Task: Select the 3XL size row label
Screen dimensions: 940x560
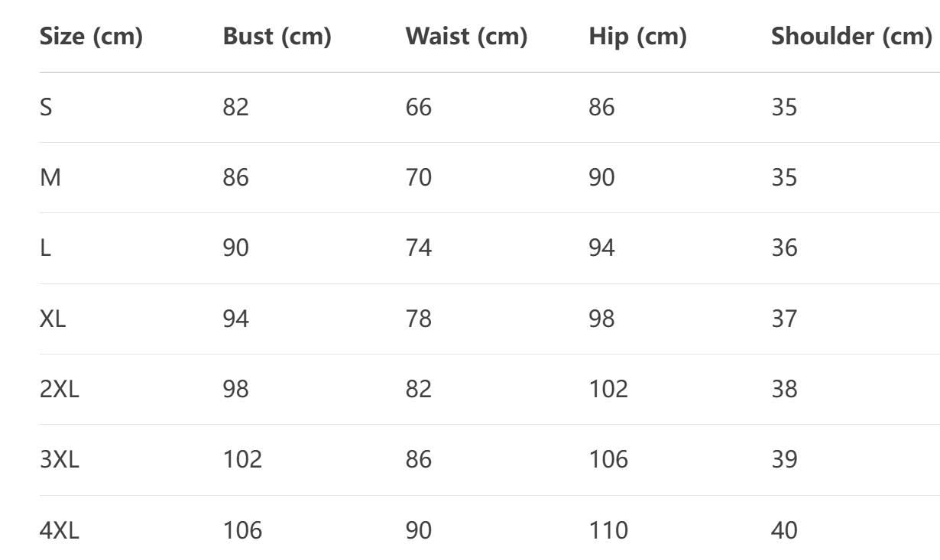Action: [x=60, y=459]
